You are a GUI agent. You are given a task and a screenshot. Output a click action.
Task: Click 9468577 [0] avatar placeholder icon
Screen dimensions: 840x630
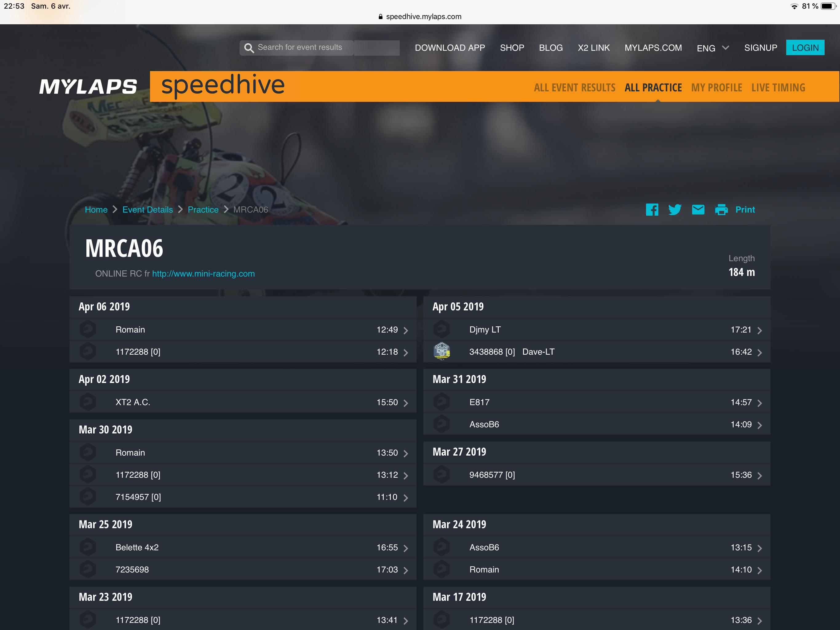pos(442,474)
